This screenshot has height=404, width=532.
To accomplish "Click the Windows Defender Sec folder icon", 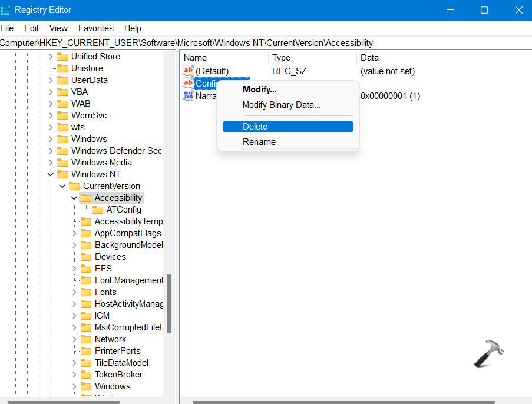I will pyautogui.click(x=62, y=151).
